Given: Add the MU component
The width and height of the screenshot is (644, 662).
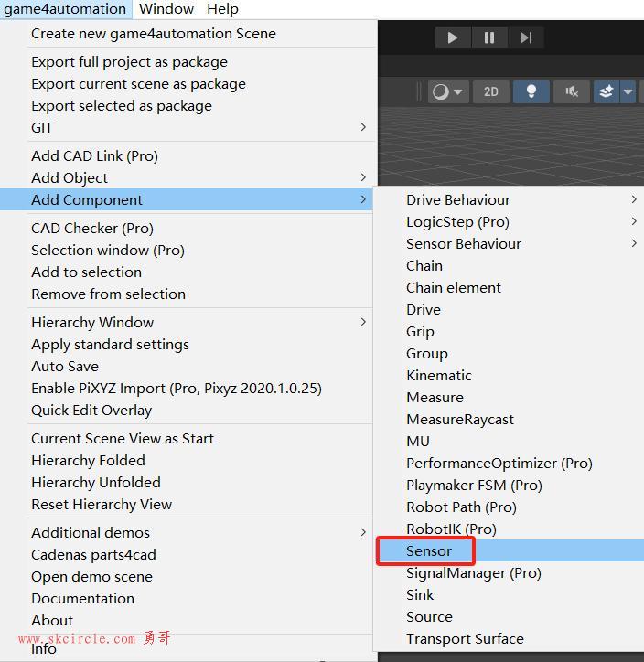Looking at the screenshot, I should [x=509, y=442].
